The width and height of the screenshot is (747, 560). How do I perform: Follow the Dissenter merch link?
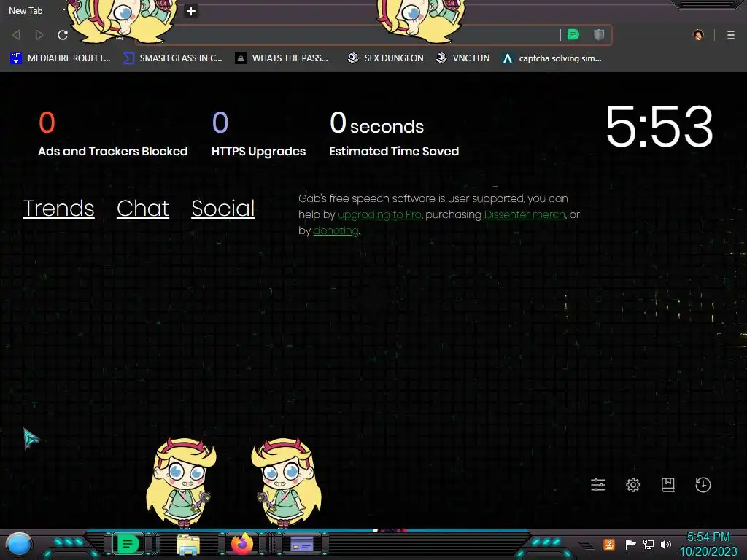pyautogui.click(x=525, y=215)
